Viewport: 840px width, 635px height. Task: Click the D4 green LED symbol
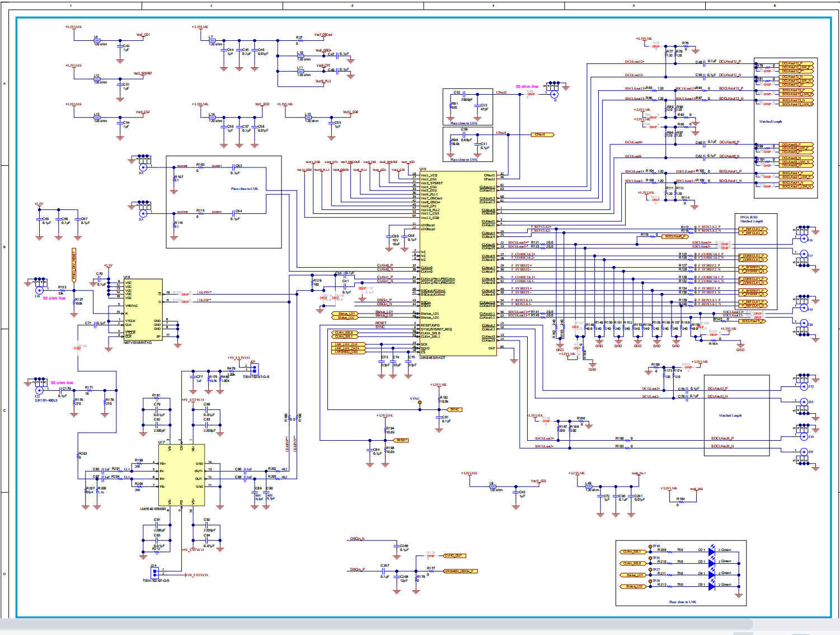tap(711, 575)
